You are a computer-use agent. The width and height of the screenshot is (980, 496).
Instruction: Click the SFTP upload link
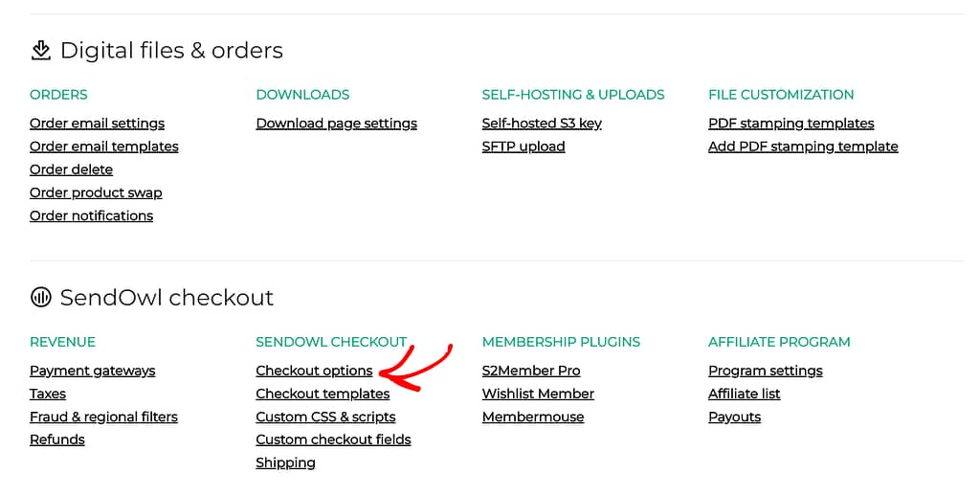(523, 147)
